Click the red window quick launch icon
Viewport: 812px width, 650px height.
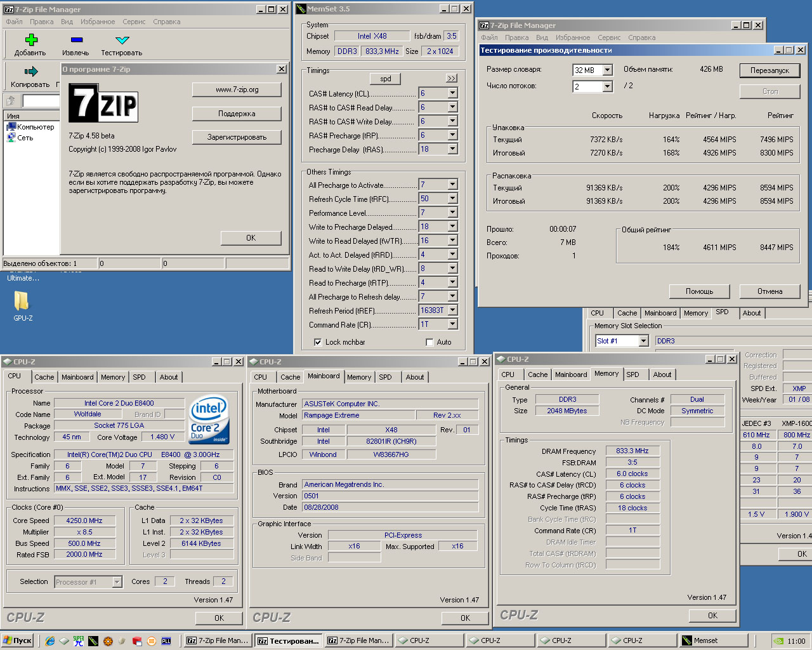137,641
